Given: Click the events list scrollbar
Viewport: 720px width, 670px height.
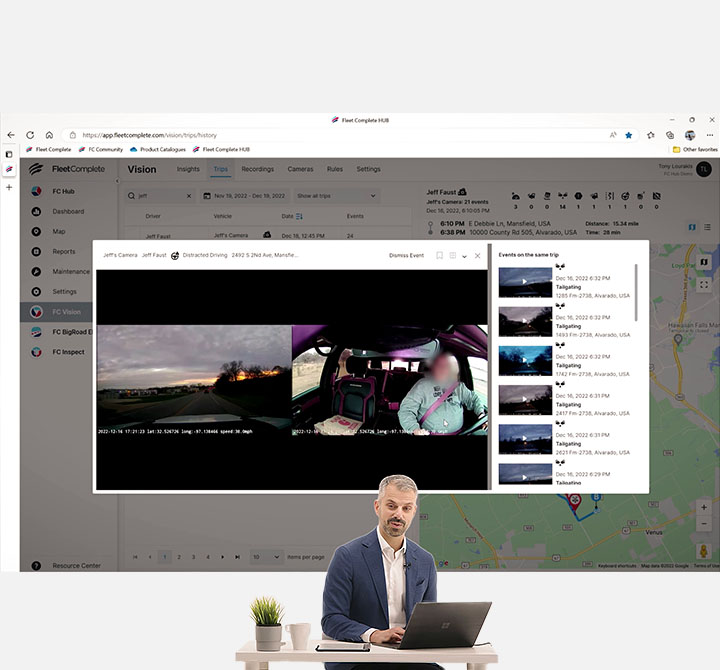Looking at the screenshot, I should coord(636,292).
